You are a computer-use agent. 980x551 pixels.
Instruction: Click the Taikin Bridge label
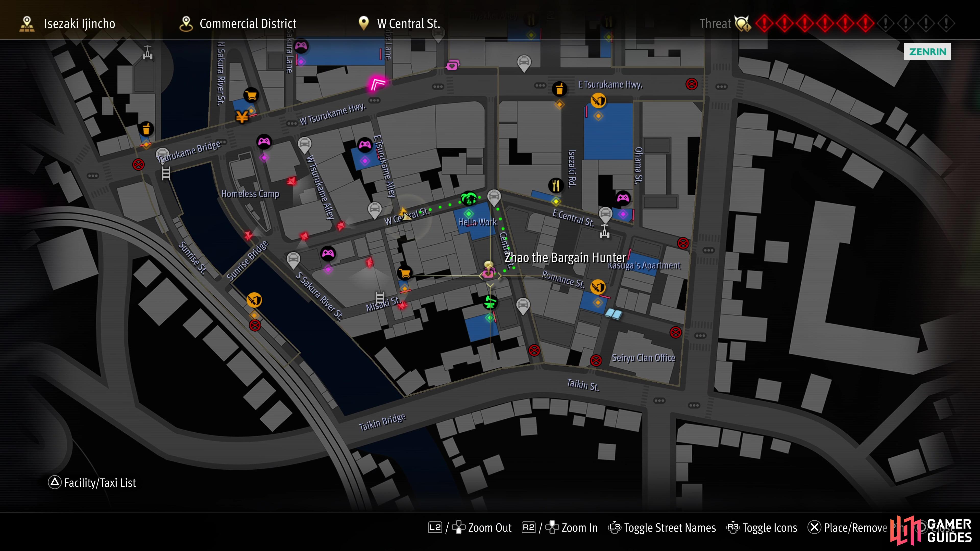pos(382,422)
